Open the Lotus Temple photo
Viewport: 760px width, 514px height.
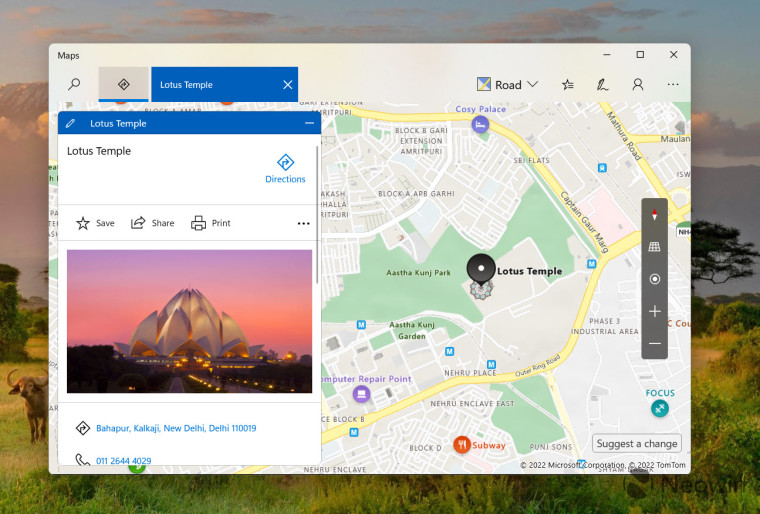coord(190,321)
